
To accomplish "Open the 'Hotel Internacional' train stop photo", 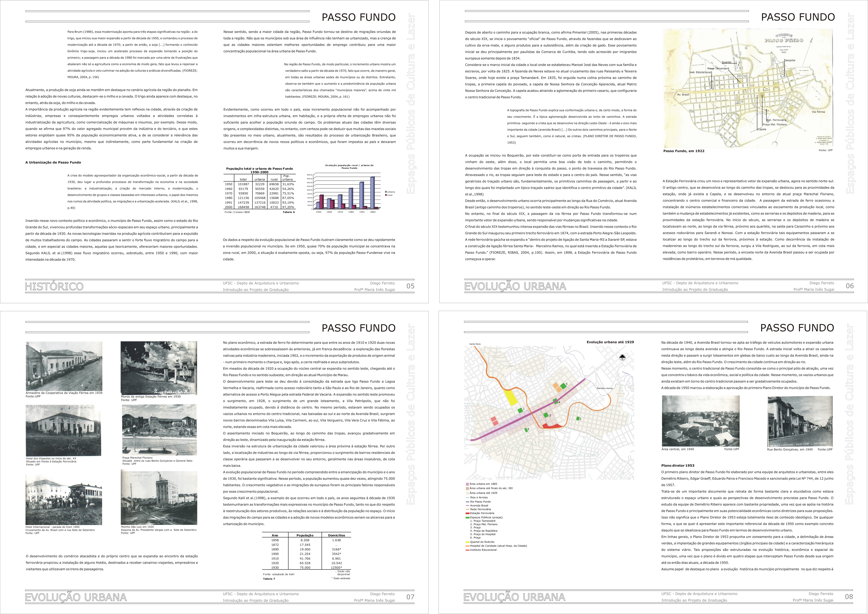I will point(64,500).
